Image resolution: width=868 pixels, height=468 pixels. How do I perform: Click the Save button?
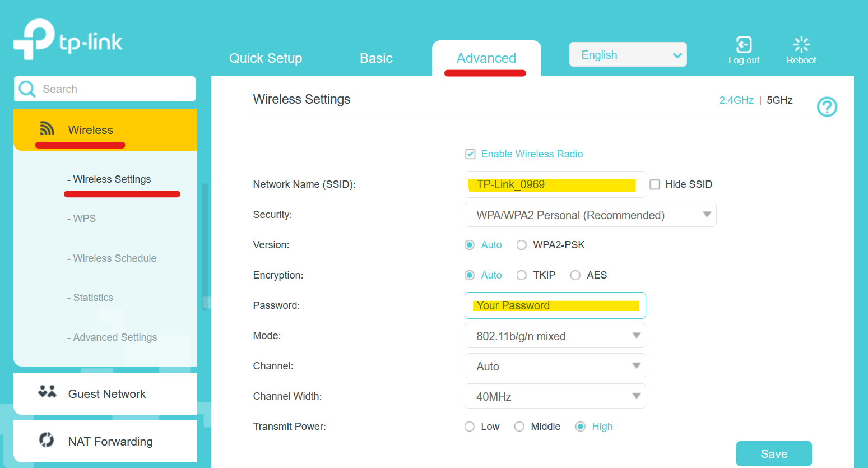[x=774, y=453]
